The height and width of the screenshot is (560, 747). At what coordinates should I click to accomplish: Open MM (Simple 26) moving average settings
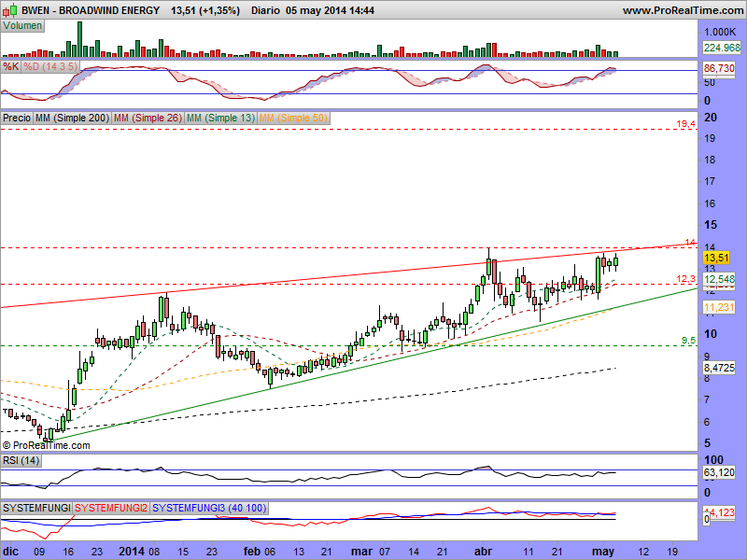point(148,118)
